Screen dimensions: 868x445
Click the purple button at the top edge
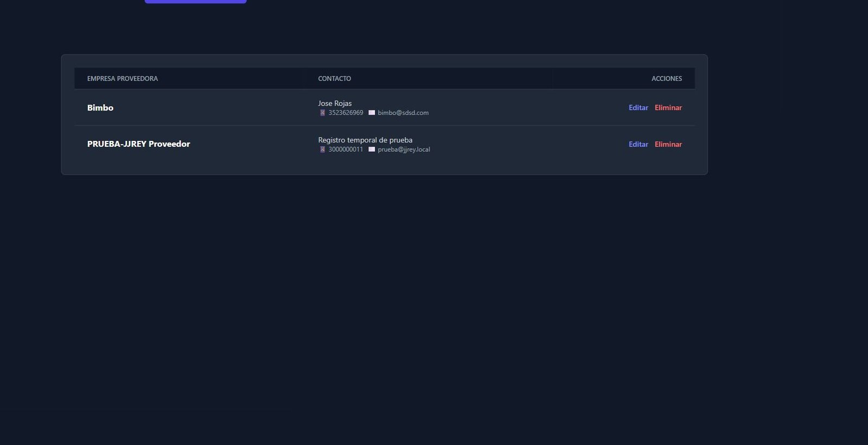195,2
